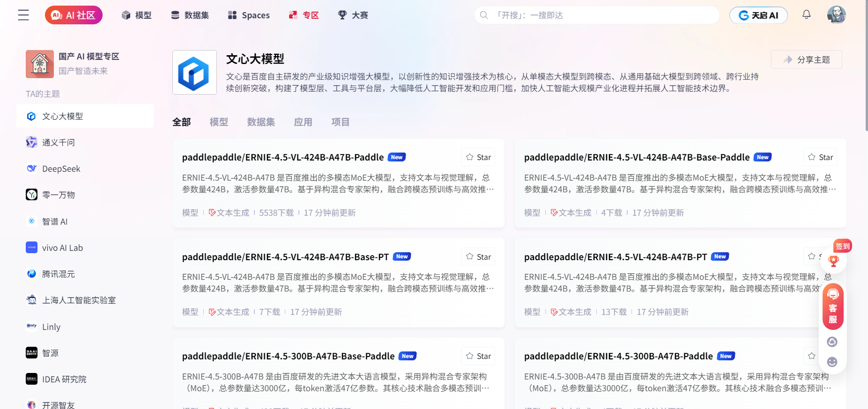Select 腾讯混元 in the sidebar
The height and width of the screenshot is (409, 868).
(85, 274)
